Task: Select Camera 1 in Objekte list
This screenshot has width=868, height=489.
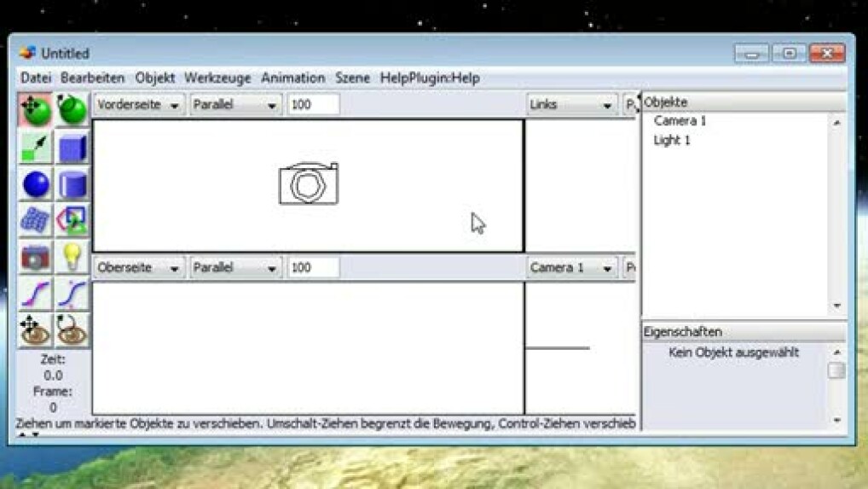Action: coord(680,121)
